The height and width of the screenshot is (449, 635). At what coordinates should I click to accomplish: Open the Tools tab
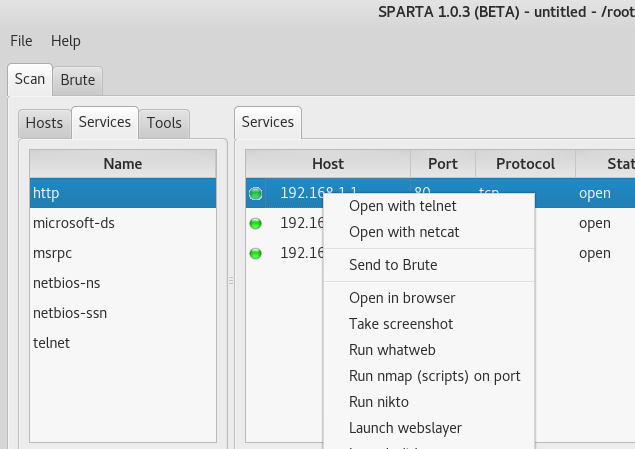click(164, 123)
